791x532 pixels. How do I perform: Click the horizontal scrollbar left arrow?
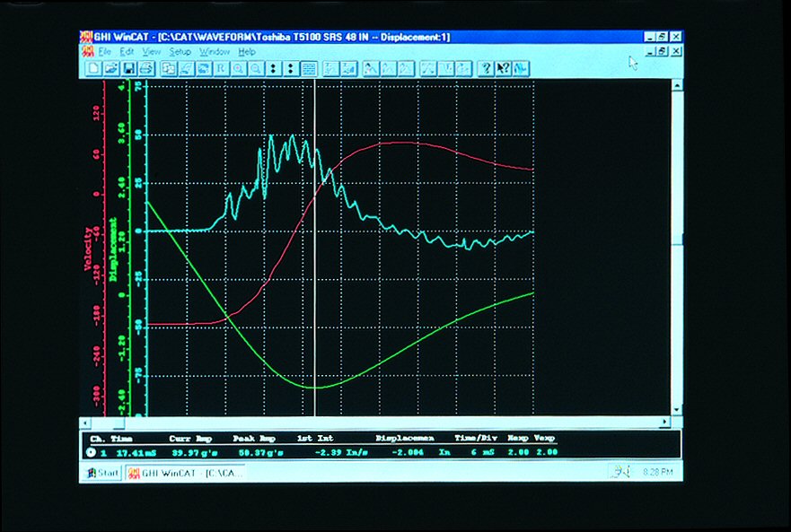click(x=85, y=423)
